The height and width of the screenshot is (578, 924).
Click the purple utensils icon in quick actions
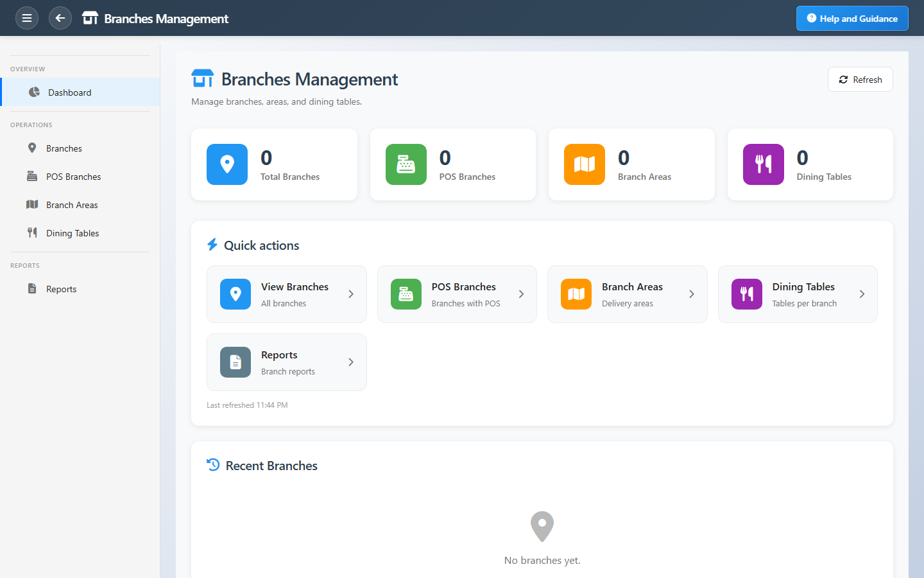[747, 294]
